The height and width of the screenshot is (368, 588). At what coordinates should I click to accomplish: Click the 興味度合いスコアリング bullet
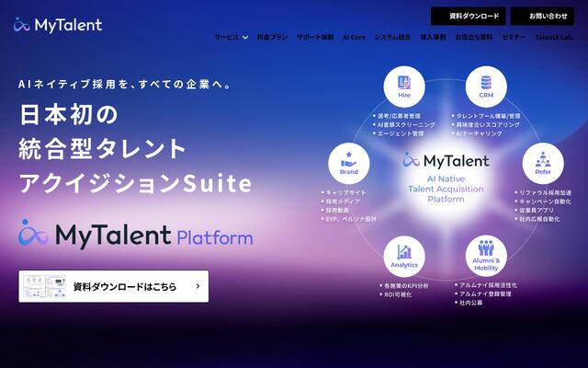click(488, 125)
